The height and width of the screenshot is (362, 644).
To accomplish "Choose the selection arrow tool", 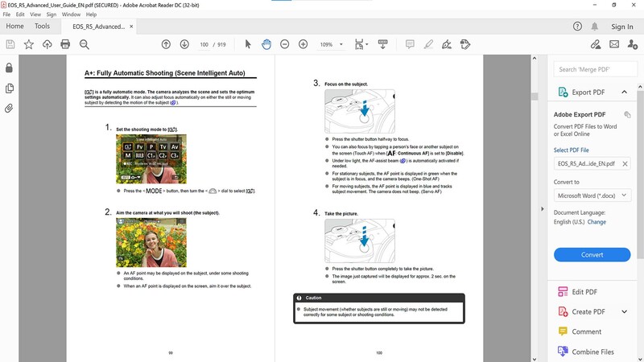I will point(248,44).
